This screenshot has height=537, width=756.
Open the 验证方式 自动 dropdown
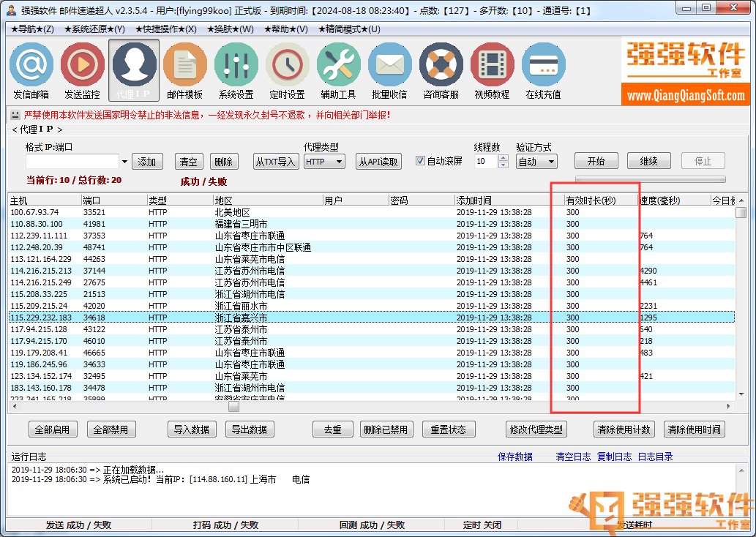coord(536,162)
